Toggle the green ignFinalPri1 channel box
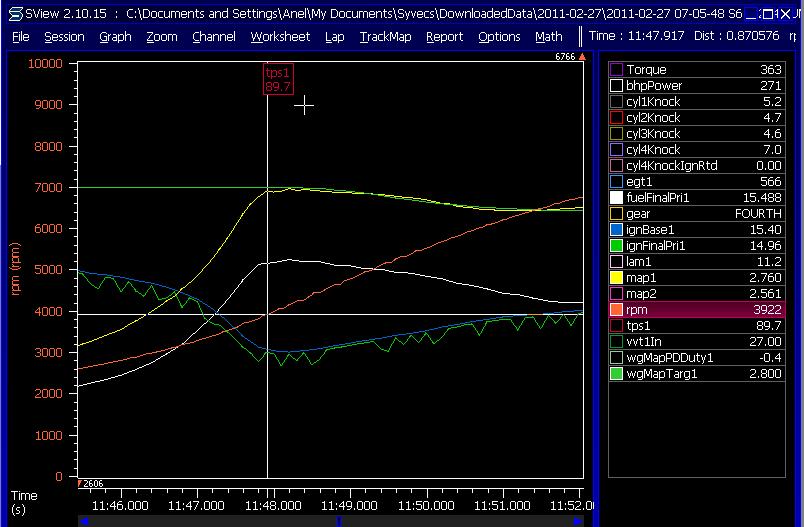This screenshot has width=804, height=527. coord(617,246)
